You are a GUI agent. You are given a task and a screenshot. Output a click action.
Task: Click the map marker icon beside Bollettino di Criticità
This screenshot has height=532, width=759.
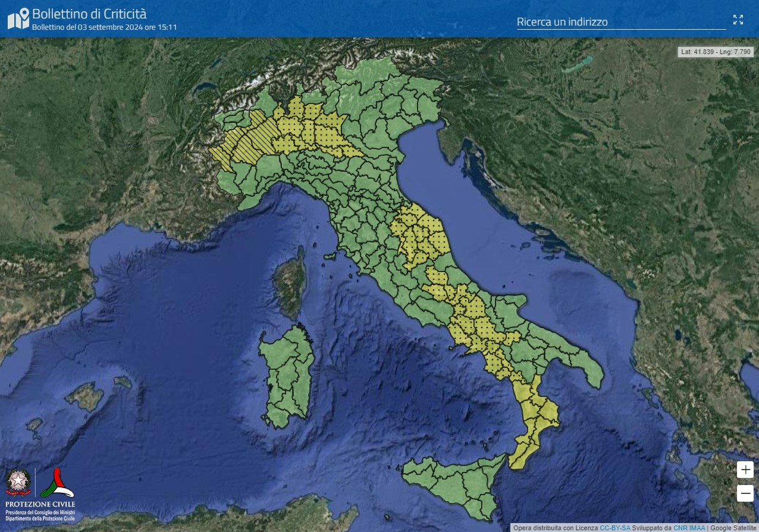pos(18,18)
